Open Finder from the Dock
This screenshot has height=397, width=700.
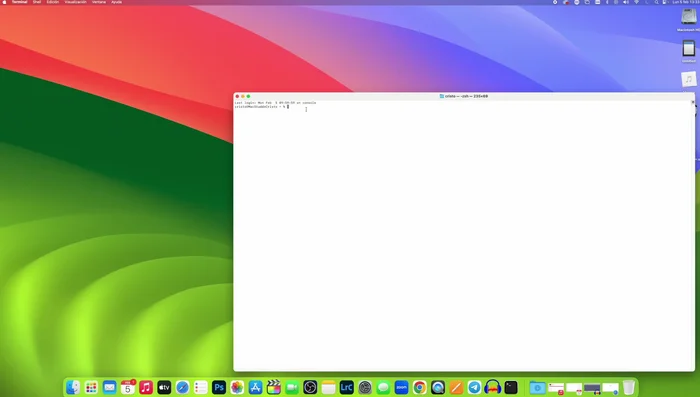click(73, 387)
